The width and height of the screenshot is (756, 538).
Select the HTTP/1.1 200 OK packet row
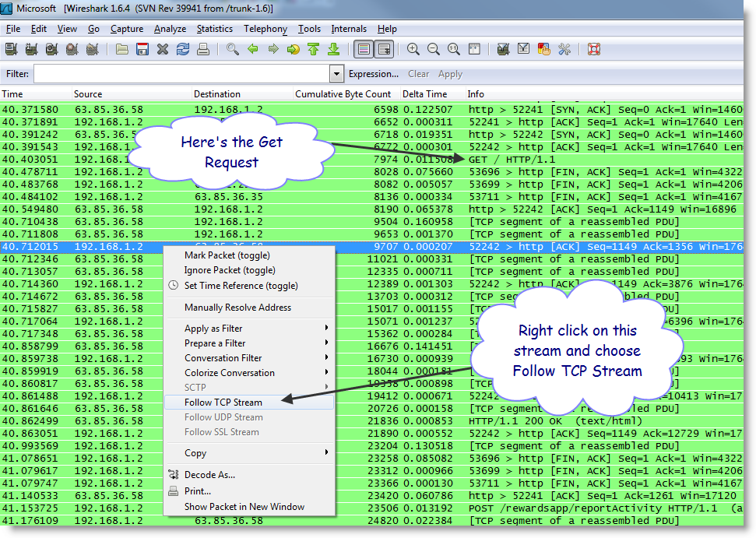(x=371, y=421)
